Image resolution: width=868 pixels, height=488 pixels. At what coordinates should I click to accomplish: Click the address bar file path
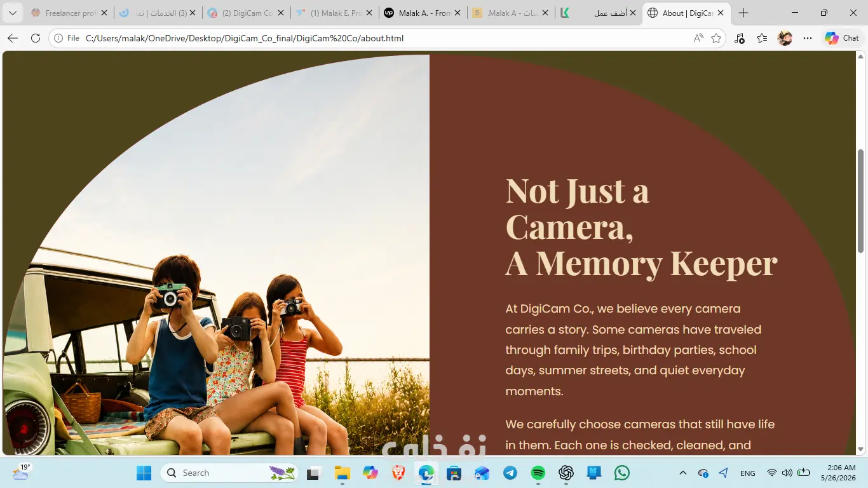point(245,38)
